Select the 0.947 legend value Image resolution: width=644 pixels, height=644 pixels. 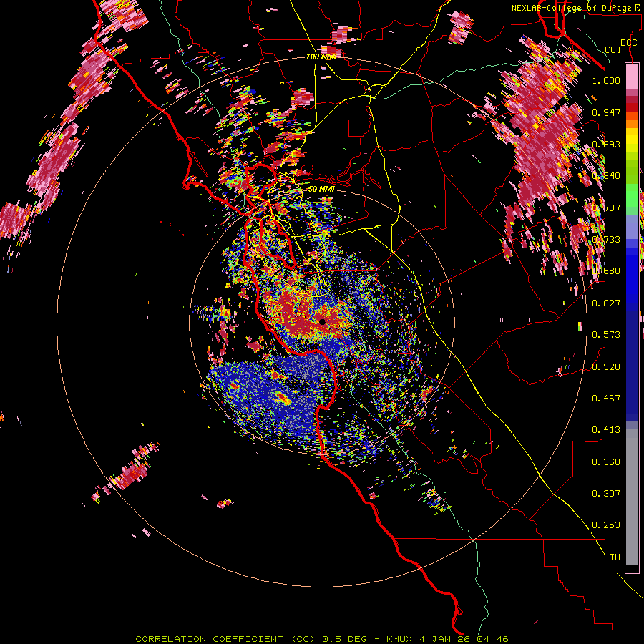click(x=606, y=112)
